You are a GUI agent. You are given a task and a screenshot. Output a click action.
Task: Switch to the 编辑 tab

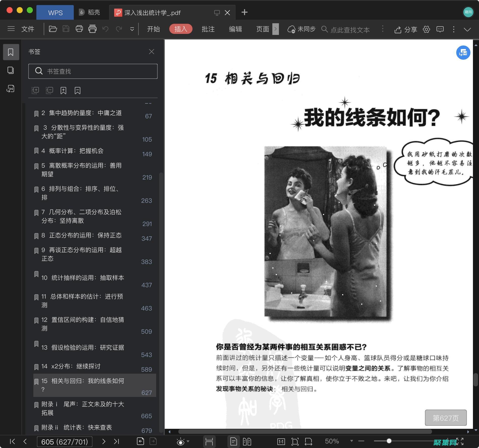pos(235,29)
